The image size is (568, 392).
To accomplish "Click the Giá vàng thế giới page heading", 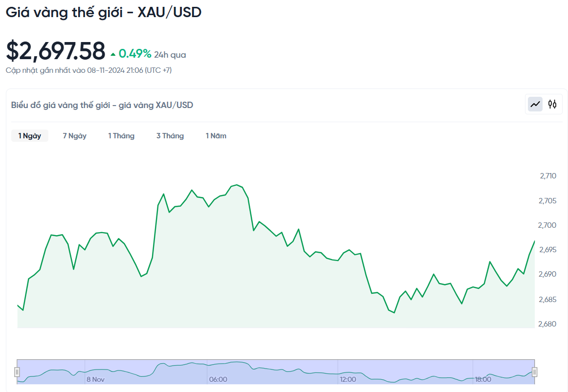I will coord(104,13).
